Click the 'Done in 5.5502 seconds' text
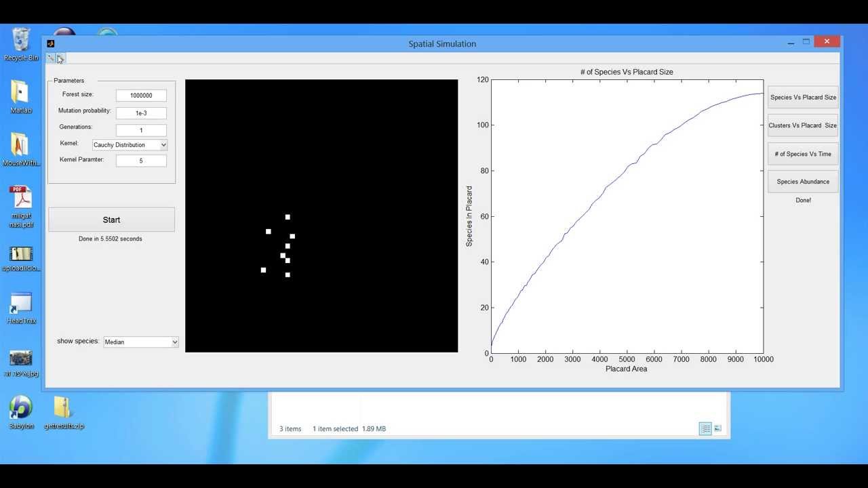 pyautogui.click(x=111, y=239)
